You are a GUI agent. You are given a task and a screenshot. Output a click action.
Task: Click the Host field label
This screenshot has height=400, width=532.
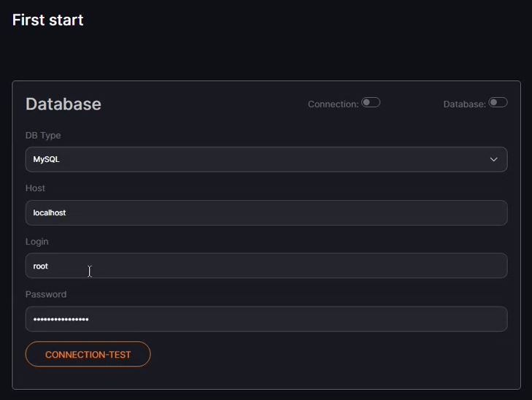(35, 188)
